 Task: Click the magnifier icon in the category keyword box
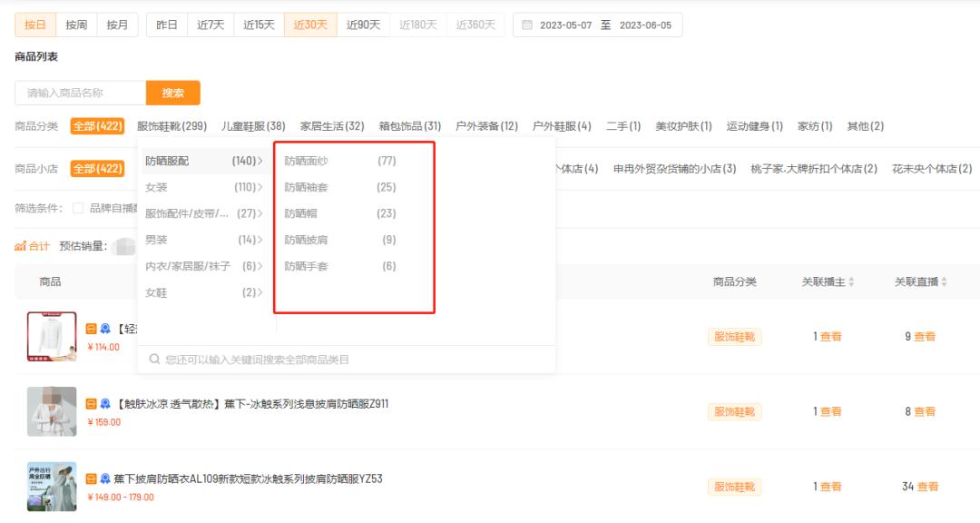(154, 358)
